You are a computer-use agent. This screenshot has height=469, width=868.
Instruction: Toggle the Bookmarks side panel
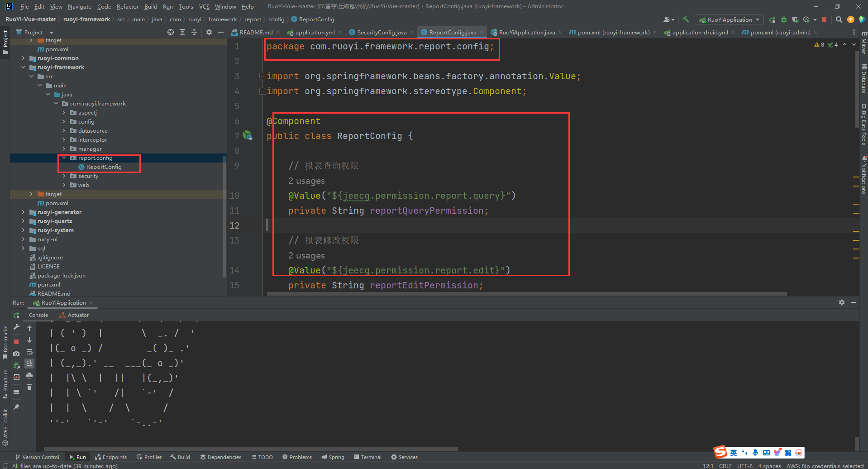click(x=5, y=342)
